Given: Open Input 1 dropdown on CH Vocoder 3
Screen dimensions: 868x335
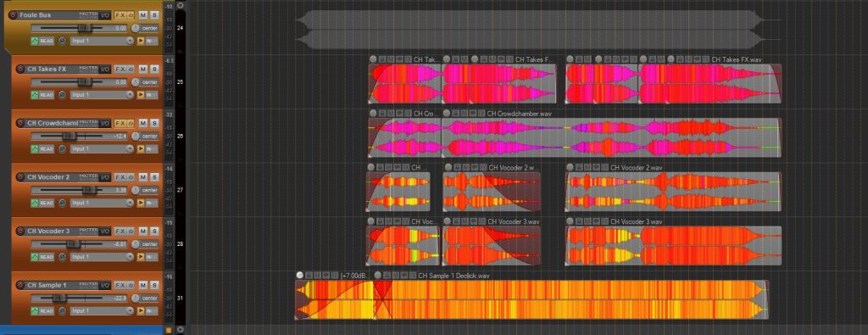Looking at the screenshot, I should [x=102, y=257].
